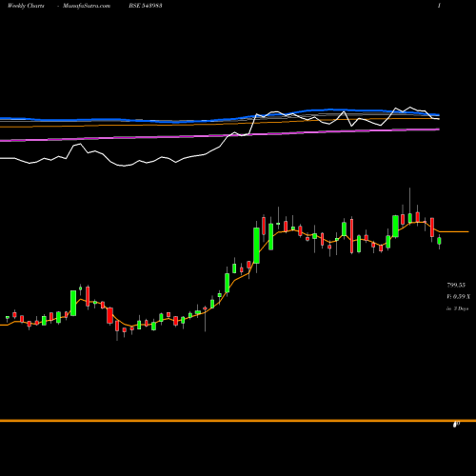This screenshot has height=476, width=476.
Task: Click the 'BSE 543983' symbol text
Action: pyautogui.click(x=146, y=6)
